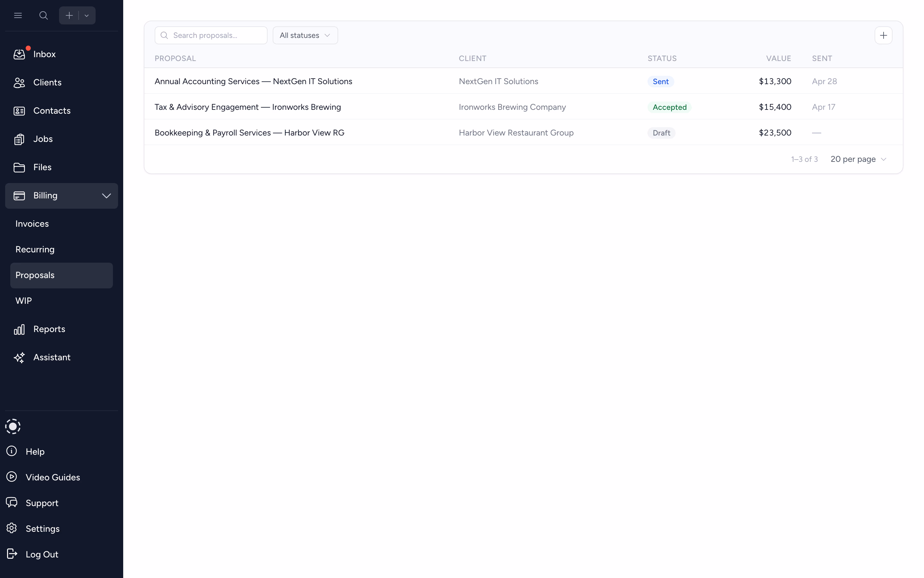Click the CLIENT column header
924x578 pixels.
coord(472,58)
